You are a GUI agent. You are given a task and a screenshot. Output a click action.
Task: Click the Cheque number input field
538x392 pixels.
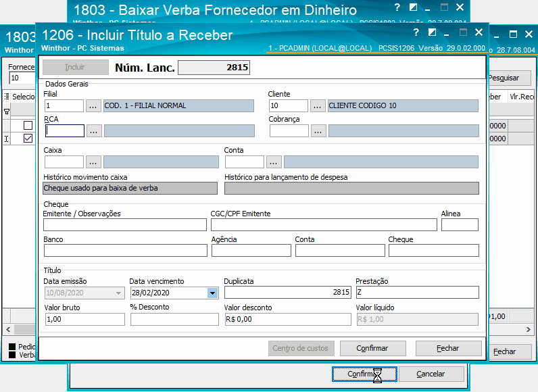coord(434,250)
